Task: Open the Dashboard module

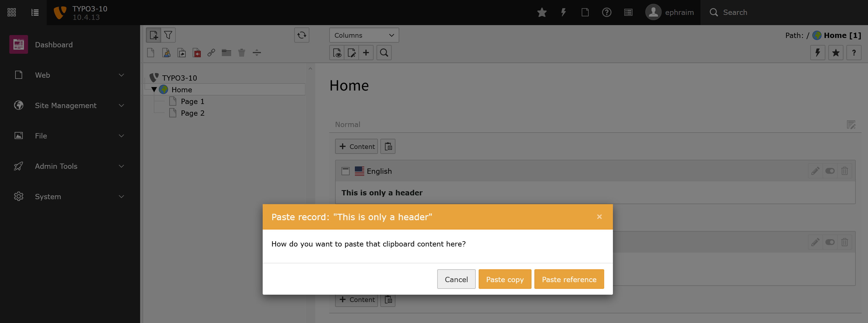Action: coord(53,44)
